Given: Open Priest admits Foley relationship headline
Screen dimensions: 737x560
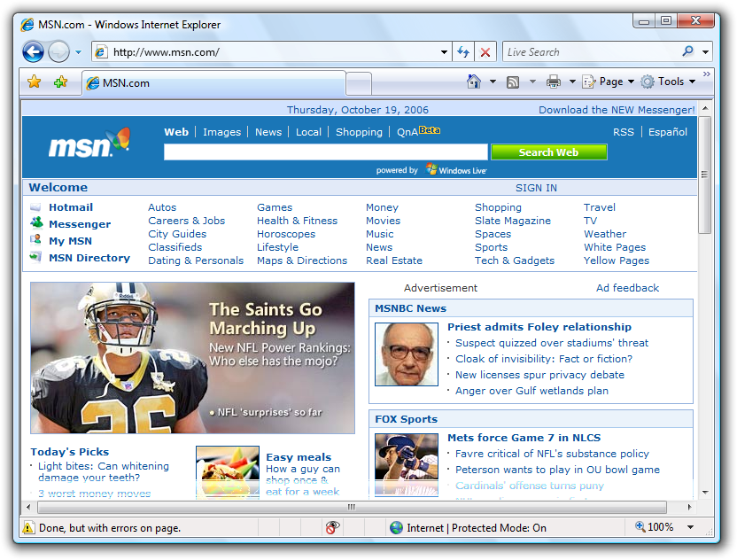Looking at the screenshot, I should tap(539, 327).
